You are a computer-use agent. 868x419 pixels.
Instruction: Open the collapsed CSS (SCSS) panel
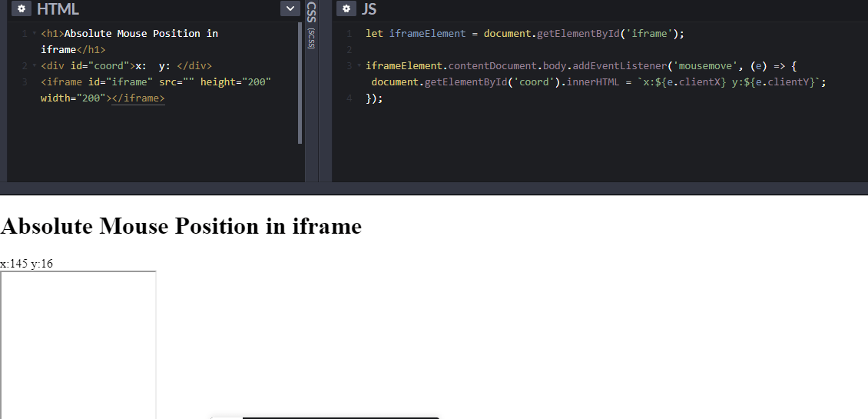tap(312, 25)
